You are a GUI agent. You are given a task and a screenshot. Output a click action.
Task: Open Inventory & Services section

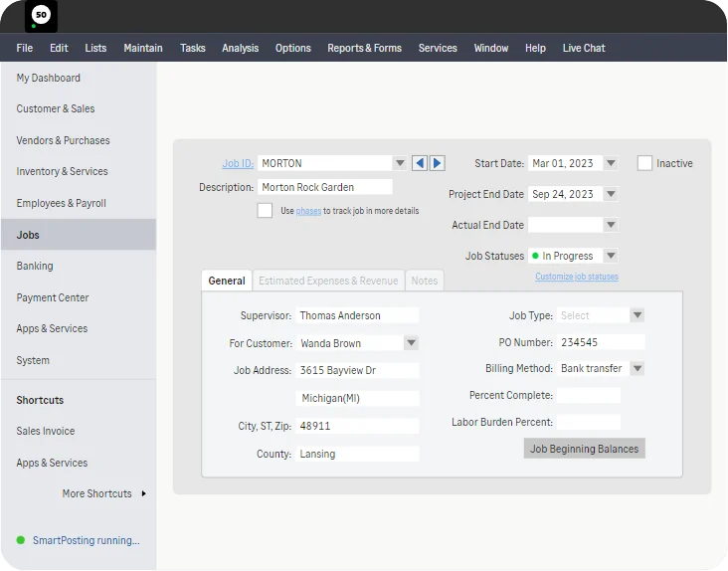62,171
